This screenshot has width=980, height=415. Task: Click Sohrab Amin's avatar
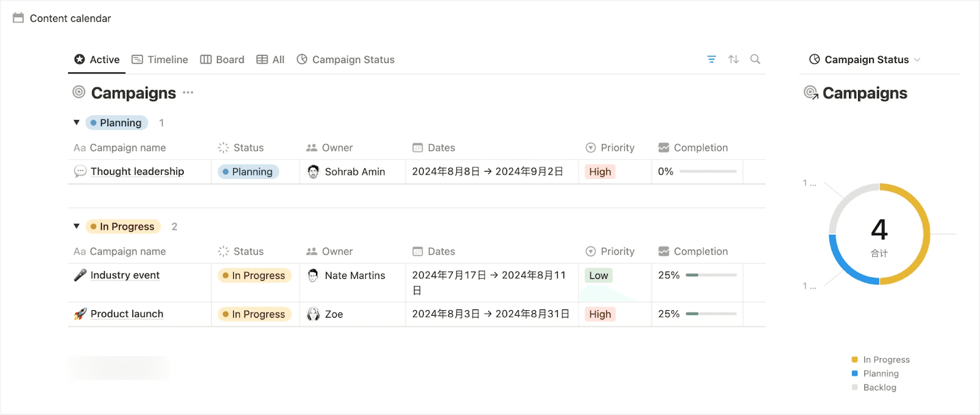pos(313,172)
